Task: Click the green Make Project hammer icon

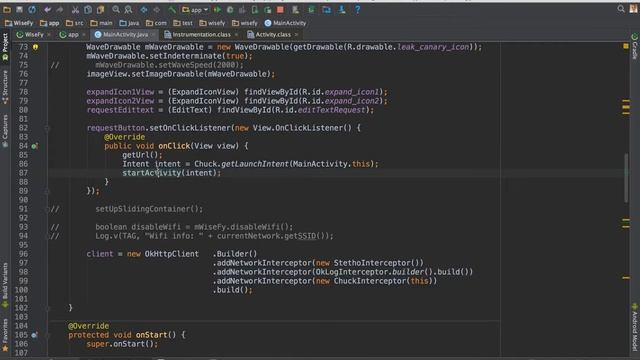Action: (x=172, y=9)
